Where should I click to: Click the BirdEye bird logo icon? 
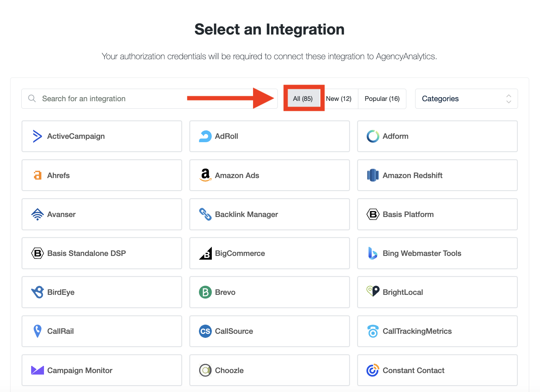tap(37, 292)
